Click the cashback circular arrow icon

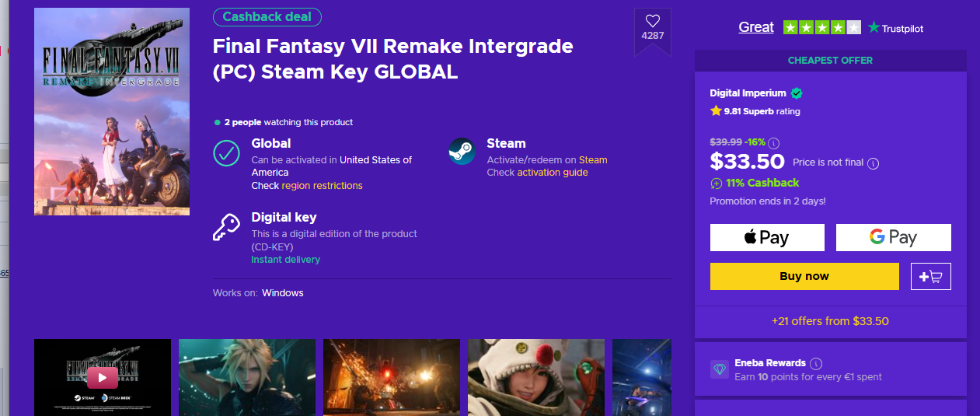[x=716, y=184]
